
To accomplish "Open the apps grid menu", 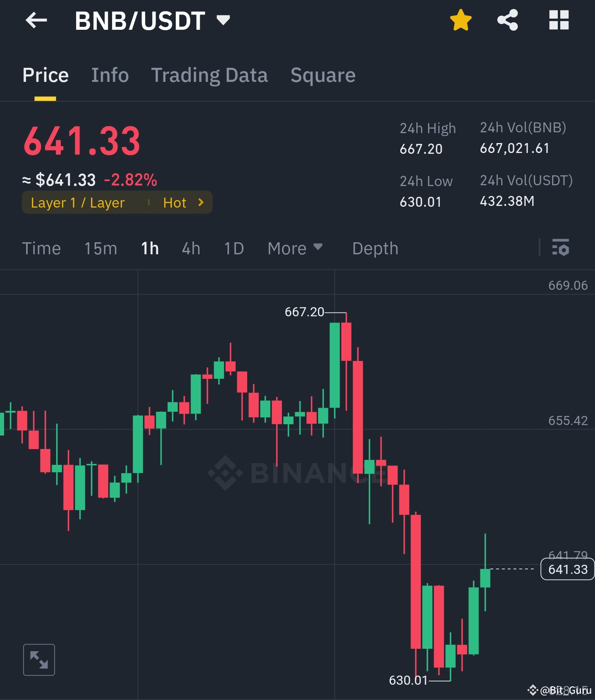I will [559, 20].
